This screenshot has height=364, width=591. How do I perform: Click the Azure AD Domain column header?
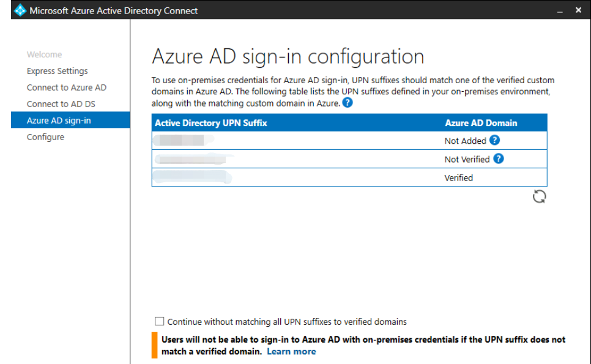coord(481,123)
